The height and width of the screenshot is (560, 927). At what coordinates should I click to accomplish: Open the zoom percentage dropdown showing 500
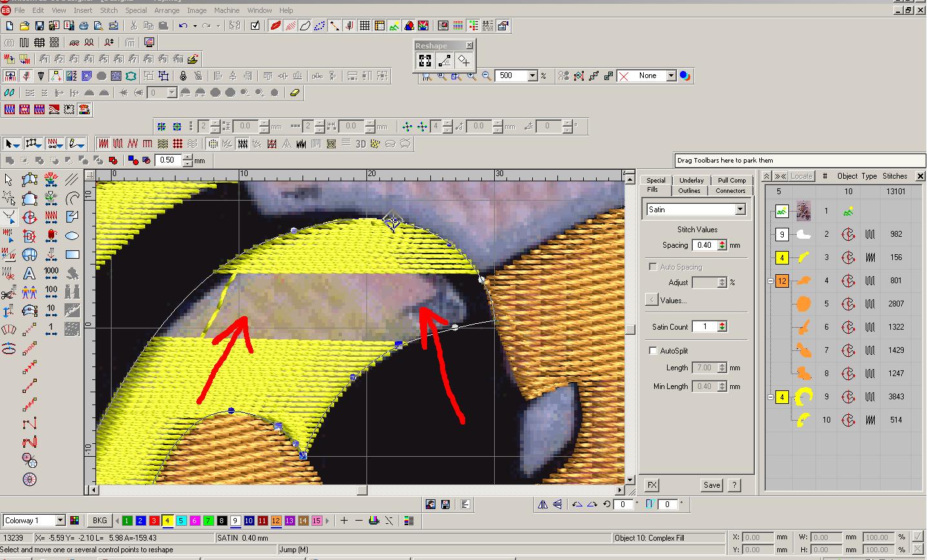(532, 76)
